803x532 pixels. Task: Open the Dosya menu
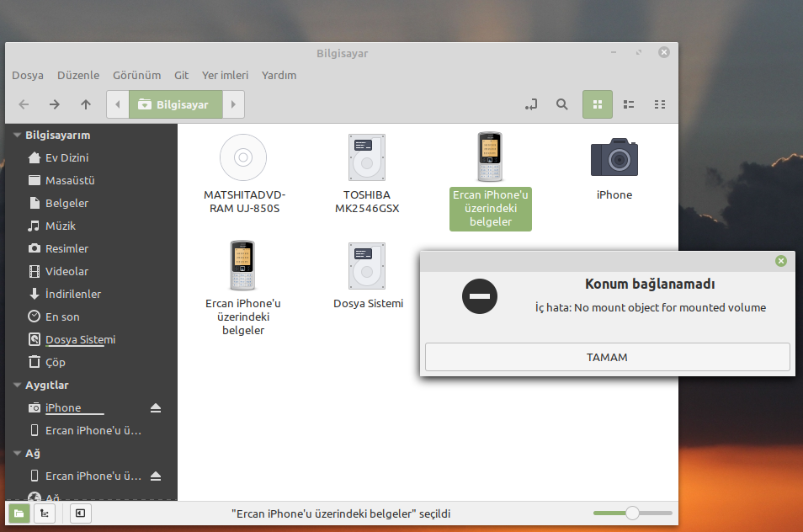coord(28,75)
